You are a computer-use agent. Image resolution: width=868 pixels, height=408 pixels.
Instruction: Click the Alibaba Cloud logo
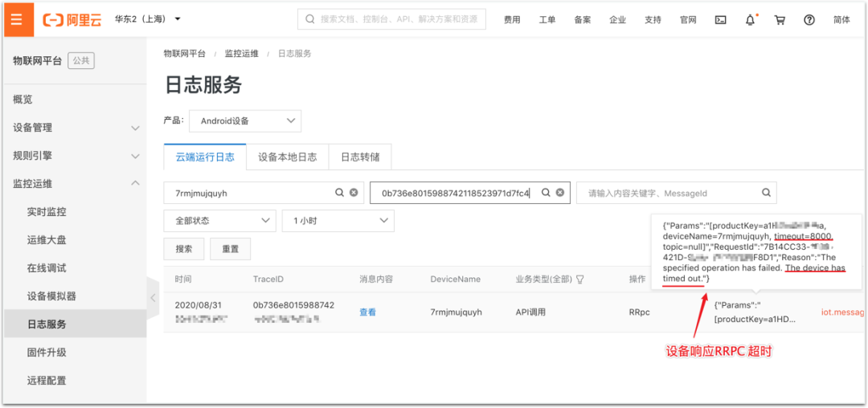pyautogui.click(x=72, y=19)
